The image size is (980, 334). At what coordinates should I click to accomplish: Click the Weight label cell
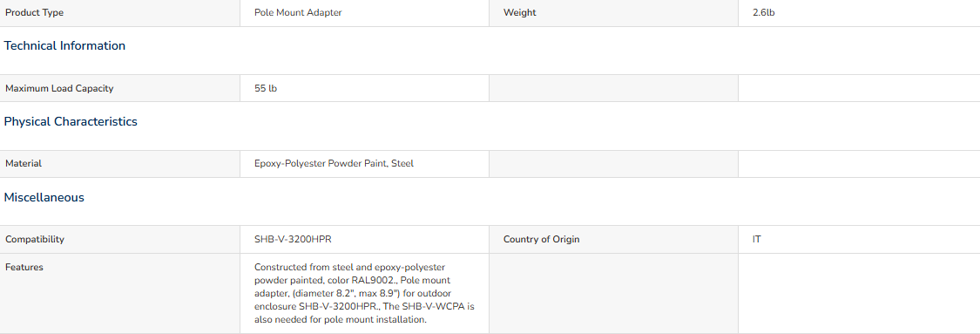tap(613, 13)
